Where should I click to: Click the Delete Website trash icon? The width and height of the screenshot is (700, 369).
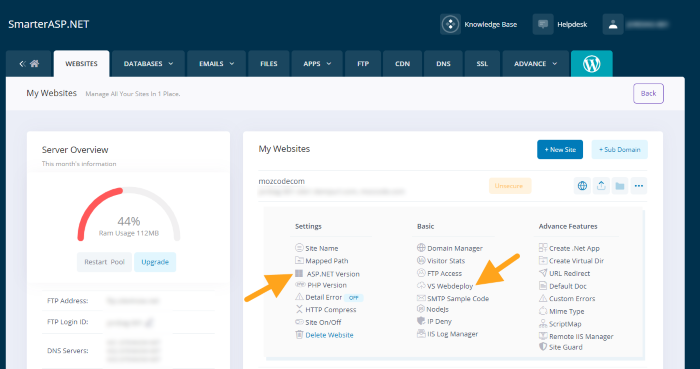coord(299,335)
